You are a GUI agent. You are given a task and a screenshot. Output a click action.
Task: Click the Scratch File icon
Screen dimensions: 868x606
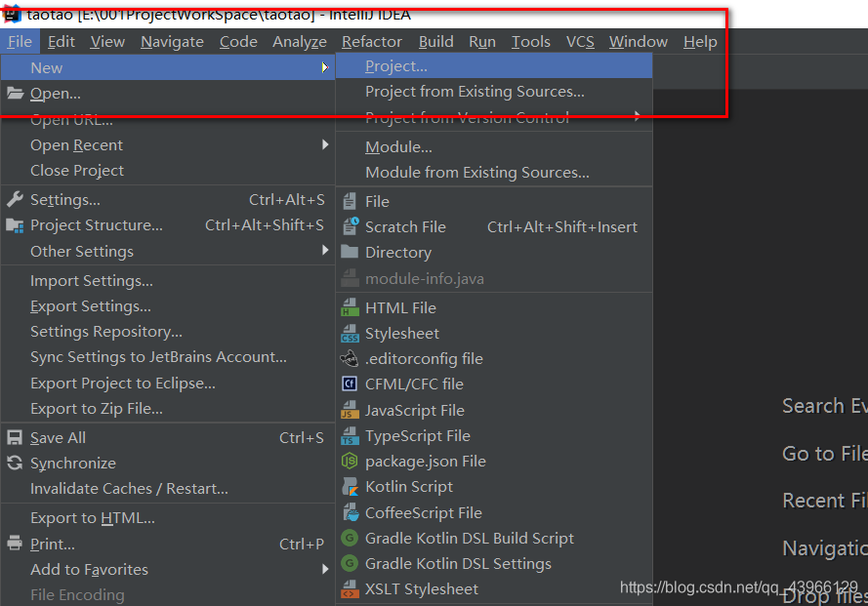350,226
